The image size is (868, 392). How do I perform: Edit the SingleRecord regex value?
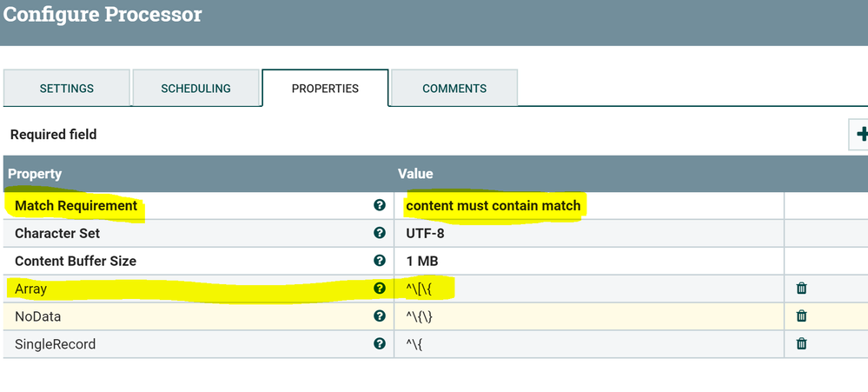tap(415, 344)
